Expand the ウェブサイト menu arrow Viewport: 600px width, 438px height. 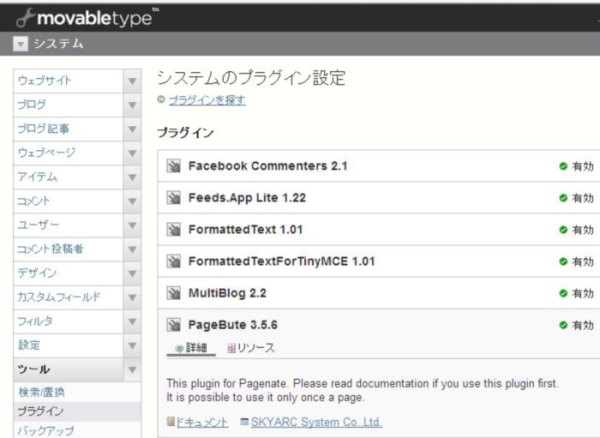click(x=132, y=81)
